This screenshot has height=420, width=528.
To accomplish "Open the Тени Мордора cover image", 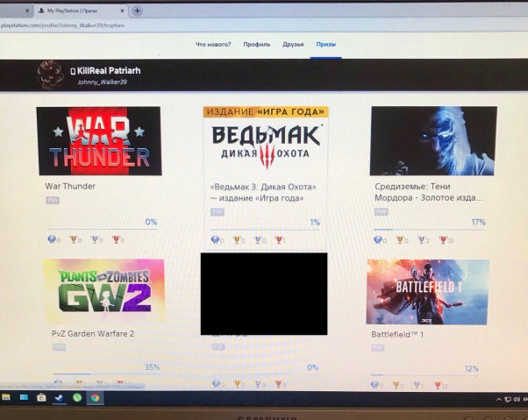I will coord(433,141).
